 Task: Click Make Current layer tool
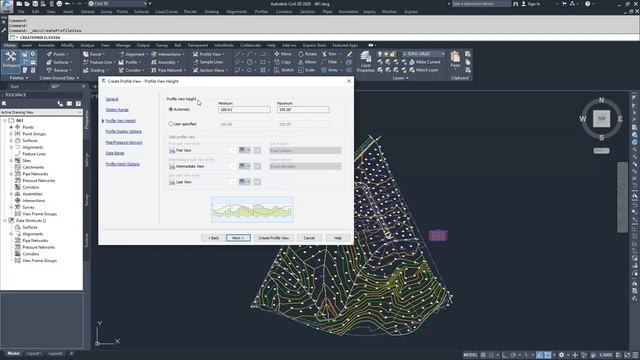(424, 62)
